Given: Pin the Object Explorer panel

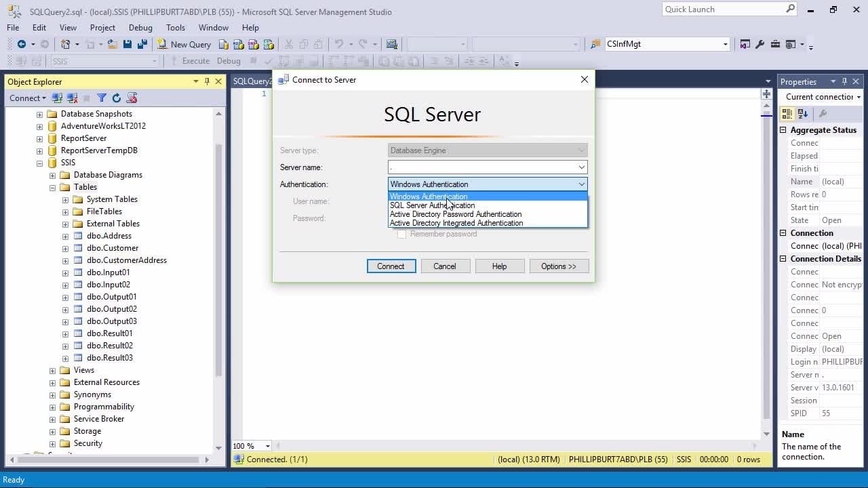Looking at the screenshot, I should pyautogui.click(x=207, y=81).
